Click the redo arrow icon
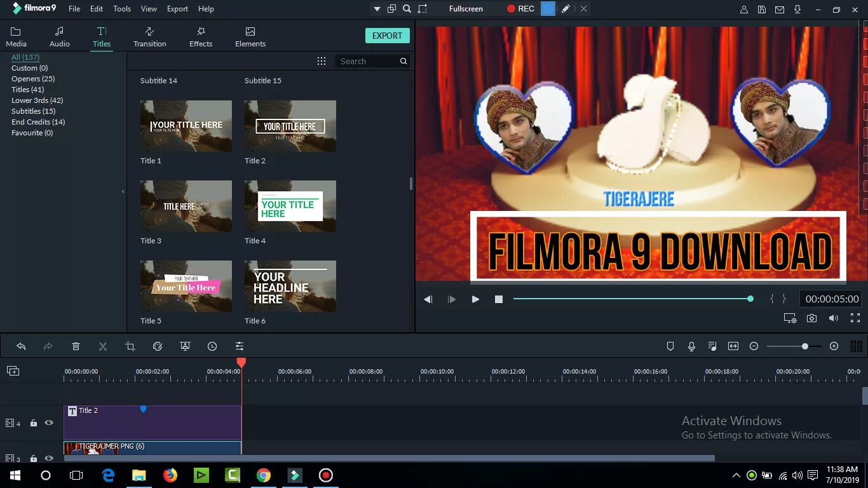This screenshot has height=488, width=868. 48,346
